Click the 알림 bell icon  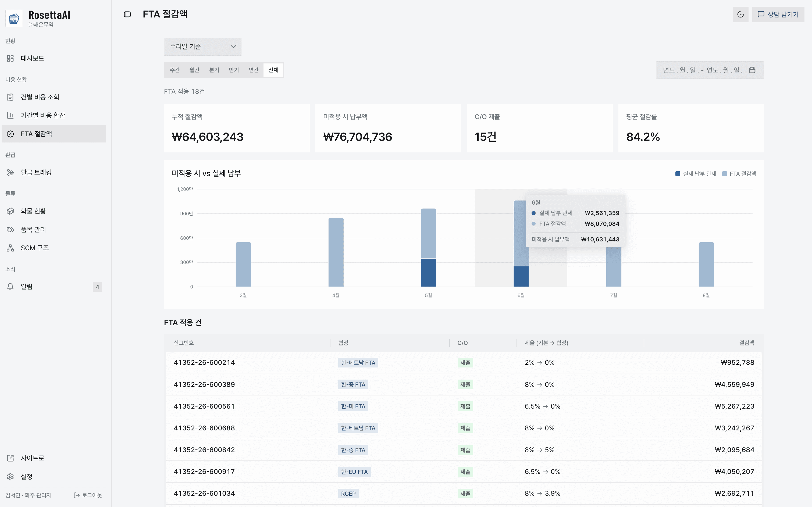10,287
